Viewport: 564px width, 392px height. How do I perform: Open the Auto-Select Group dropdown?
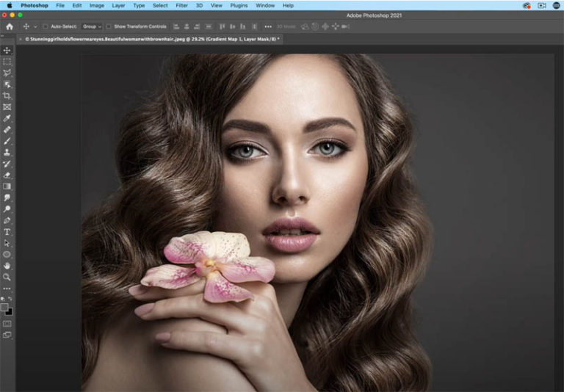coord(91,26)
